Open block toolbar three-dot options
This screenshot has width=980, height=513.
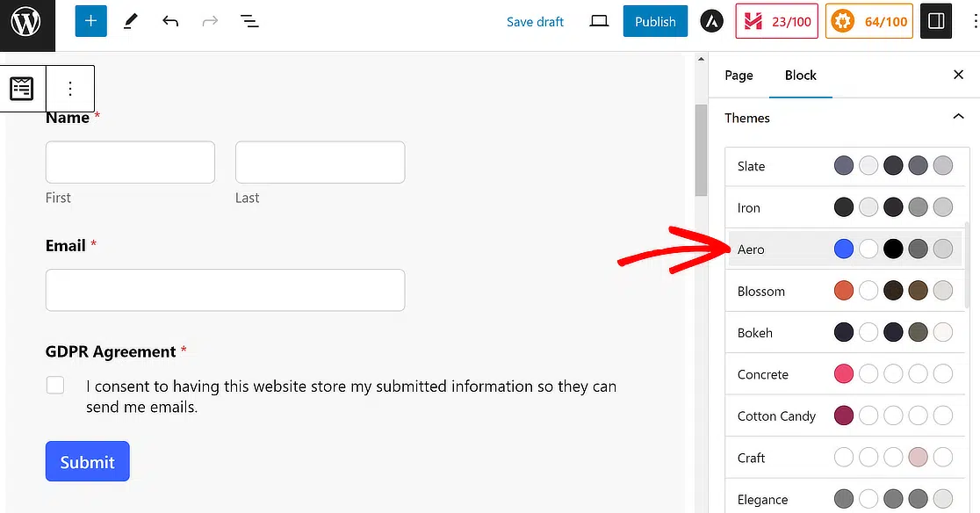[70, 88]
